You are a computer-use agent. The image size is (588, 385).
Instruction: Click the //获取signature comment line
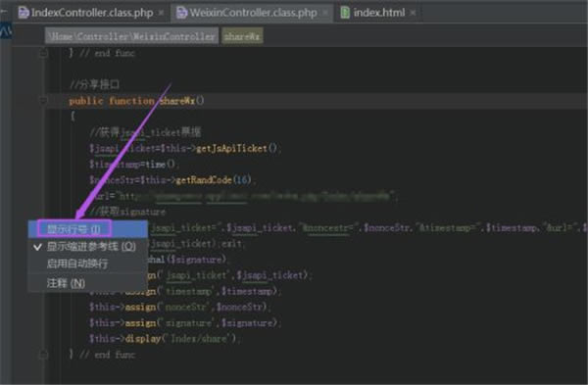(127, 212)
